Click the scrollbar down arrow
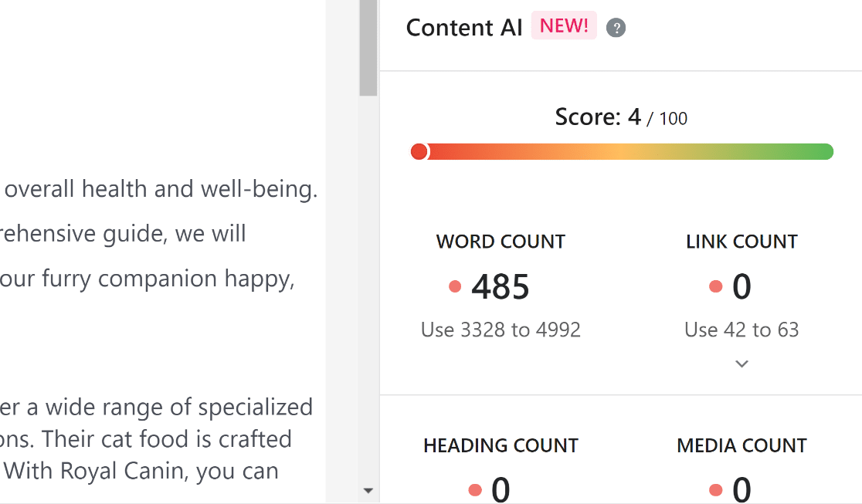Screen dimensions: 862x504 tap(368, 490)
